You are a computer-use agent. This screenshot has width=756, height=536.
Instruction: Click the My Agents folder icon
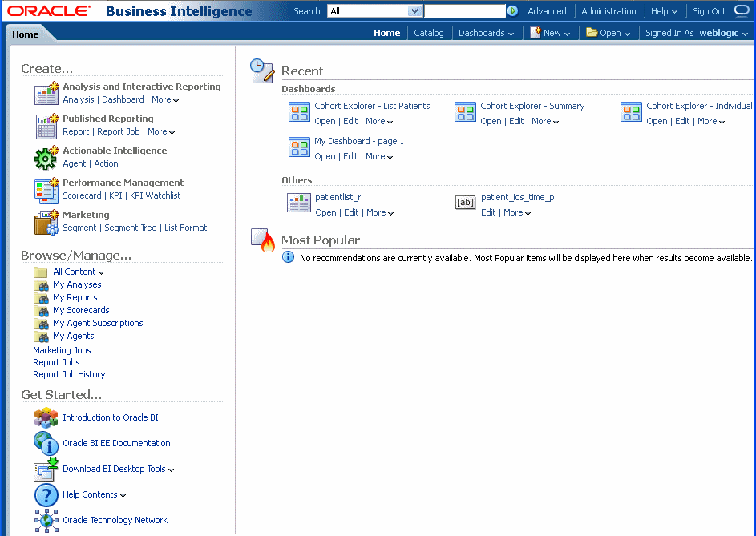[x=41, y=336]
